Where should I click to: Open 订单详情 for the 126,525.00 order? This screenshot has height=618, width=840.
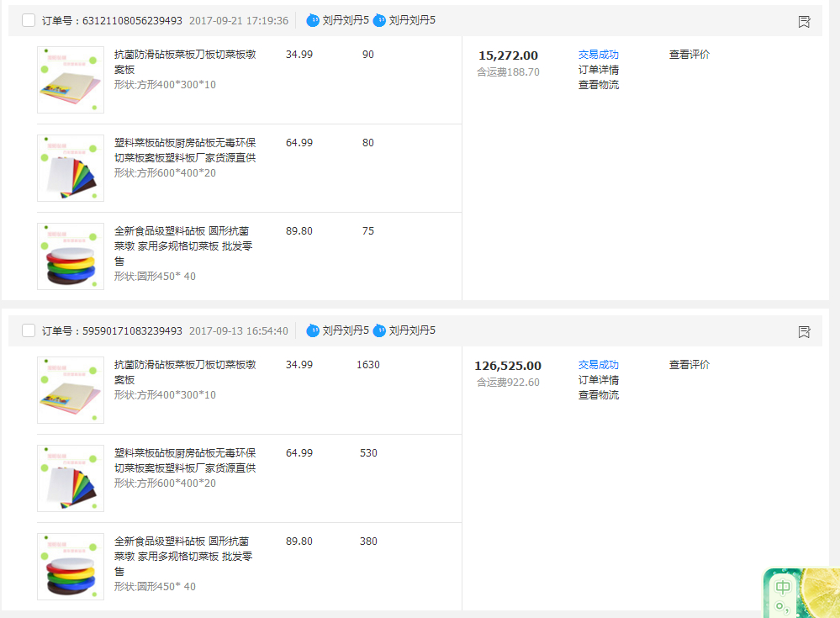[x=598, y=380]
